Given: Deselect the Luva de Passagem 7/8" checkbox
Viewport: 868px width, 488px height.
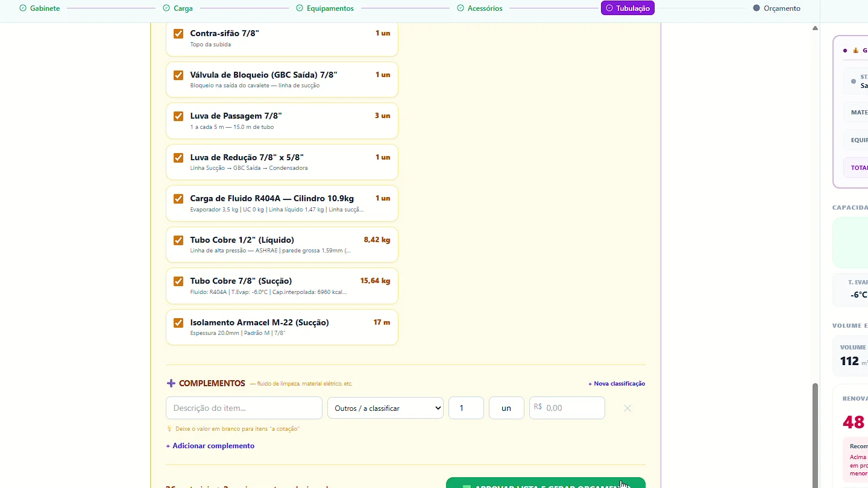Looking at the screenshot, I should tap(178, 116).
